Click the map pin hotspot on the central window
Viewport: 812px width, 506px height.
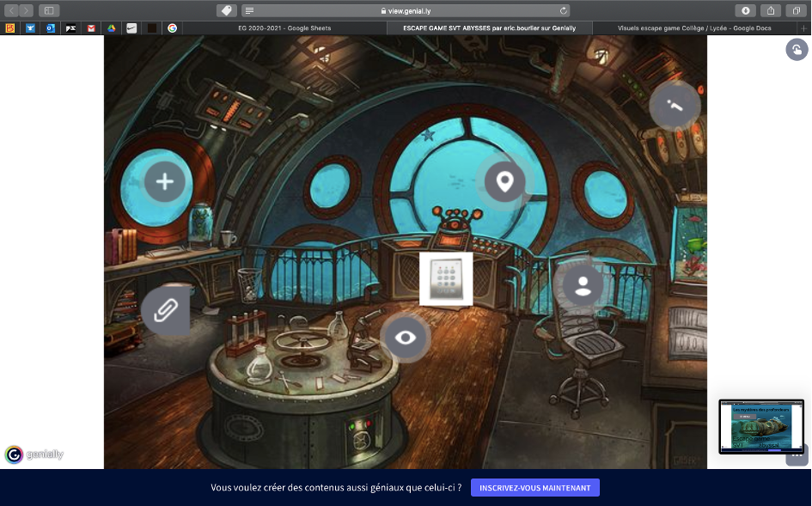[505, 181]
